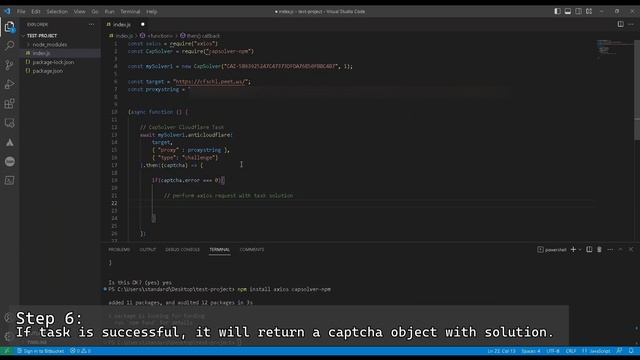
Task: Switch to the DEBUG CONSOLE panel tab
Action: click(x=182, y=249)
